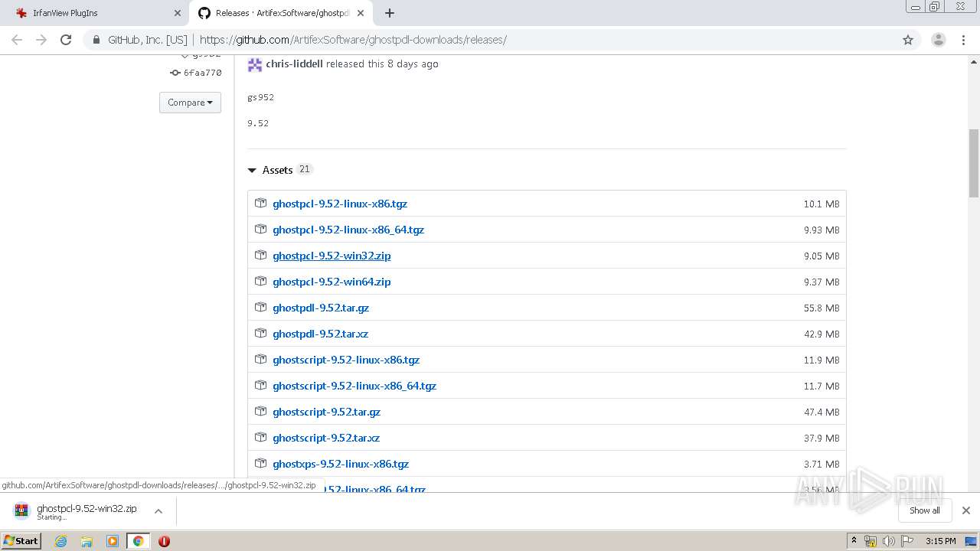Viewport: 980px width, 551px height.
Task: Click package icon beside ghostxps-9.52-linux-x86.tgz
Action: pos(260,463)
